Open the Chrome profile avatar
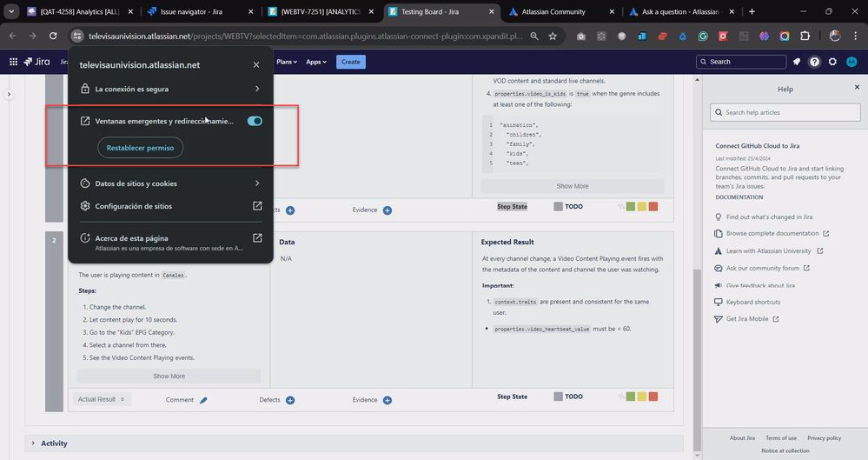 pos(835,36)
